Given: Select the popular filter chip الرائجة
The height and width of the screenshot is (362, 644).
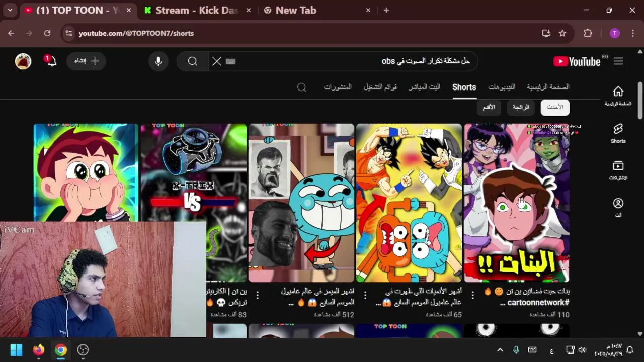Looking at the screenshot, I should [521, 107].
